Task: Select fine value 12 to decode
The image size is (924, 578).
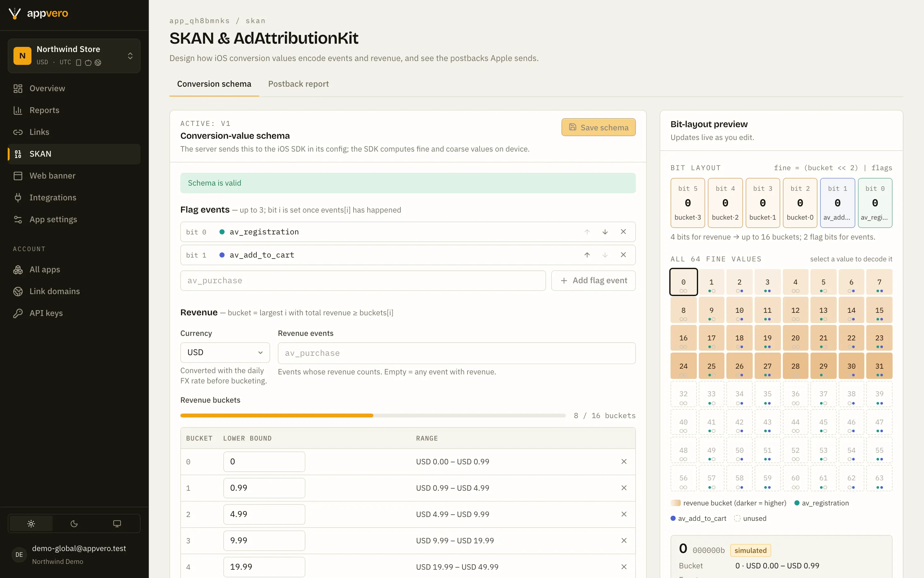Action: point(795,311)
